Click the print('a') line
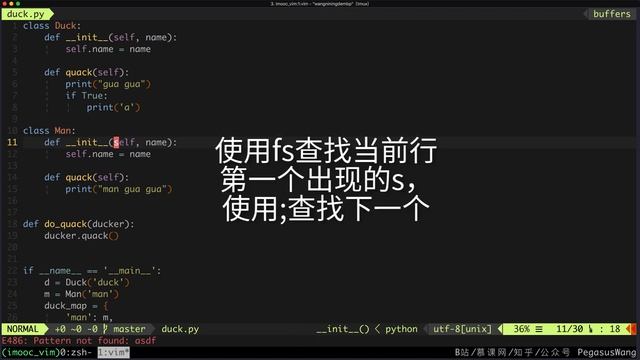The height and width of the screenshot is (360, 640). [113, 107]
